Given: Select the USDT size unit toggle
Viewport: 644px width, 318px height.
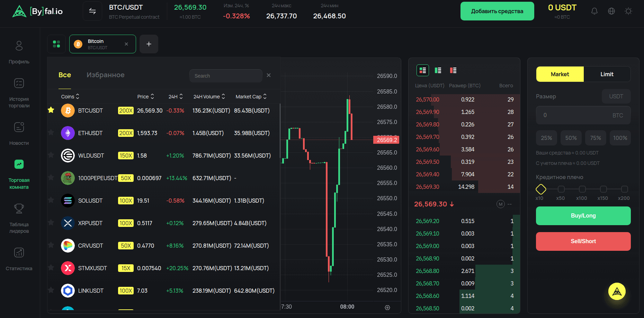Looking at the screenshot, I should pos(616,96).
